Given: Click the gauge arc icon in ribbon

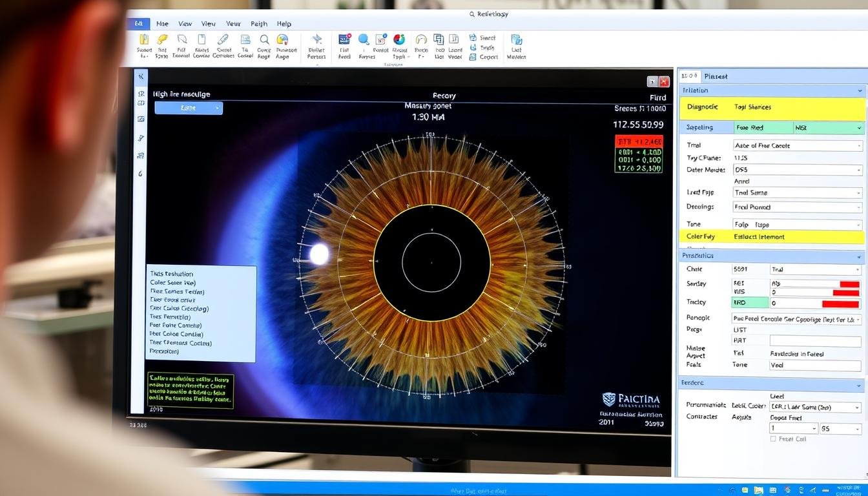Looking at the screenshot, I should [421, 40].
